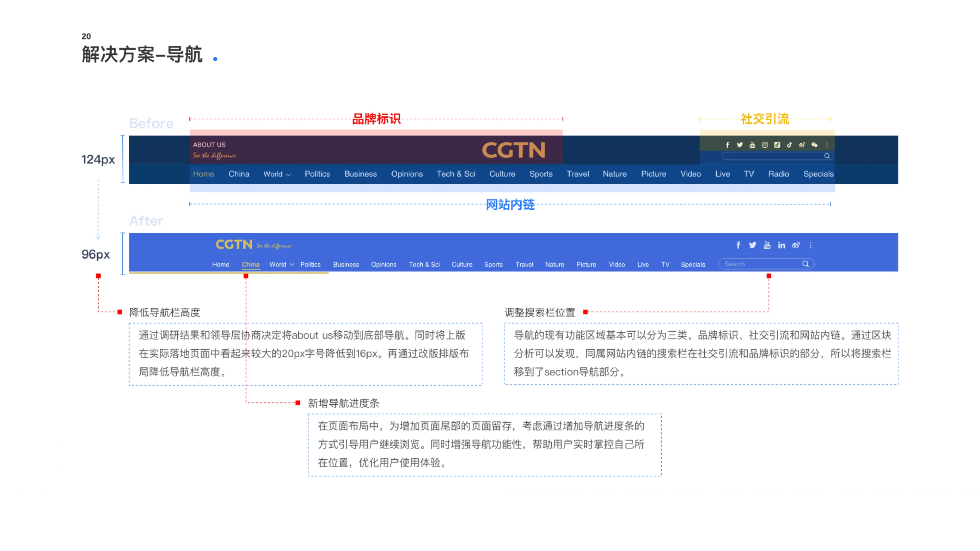Open Radio in the Before navbar
This screenshot has width=980, height=551.
click(778, 174)
